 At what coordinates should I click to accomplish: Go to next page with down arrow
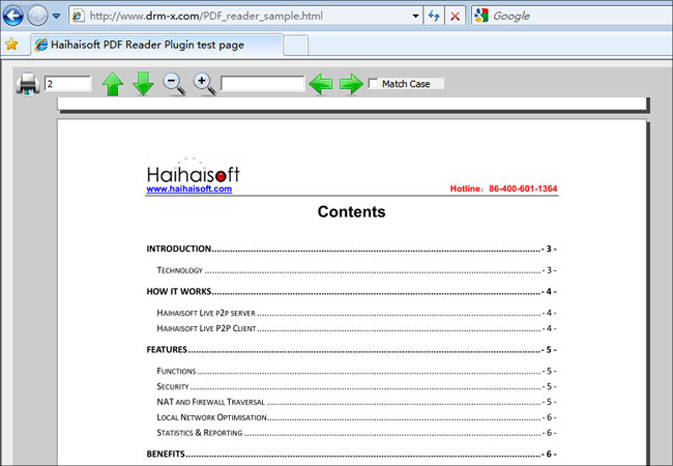pyautogui.click(x=143, y=84)
